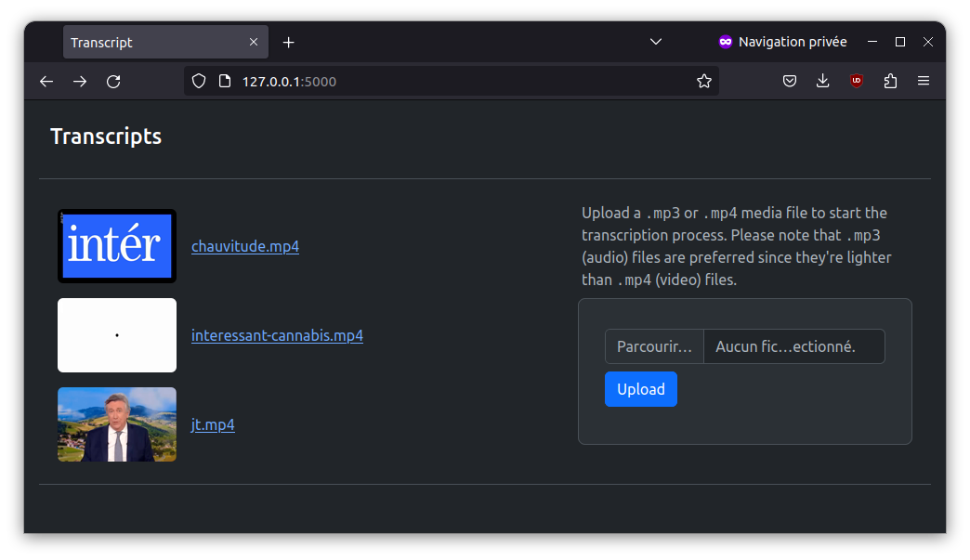Image resolution: width=970 pixels, height=560 pixels.
Task: Expand the list all tabs chevron
Action: (656, 42)
